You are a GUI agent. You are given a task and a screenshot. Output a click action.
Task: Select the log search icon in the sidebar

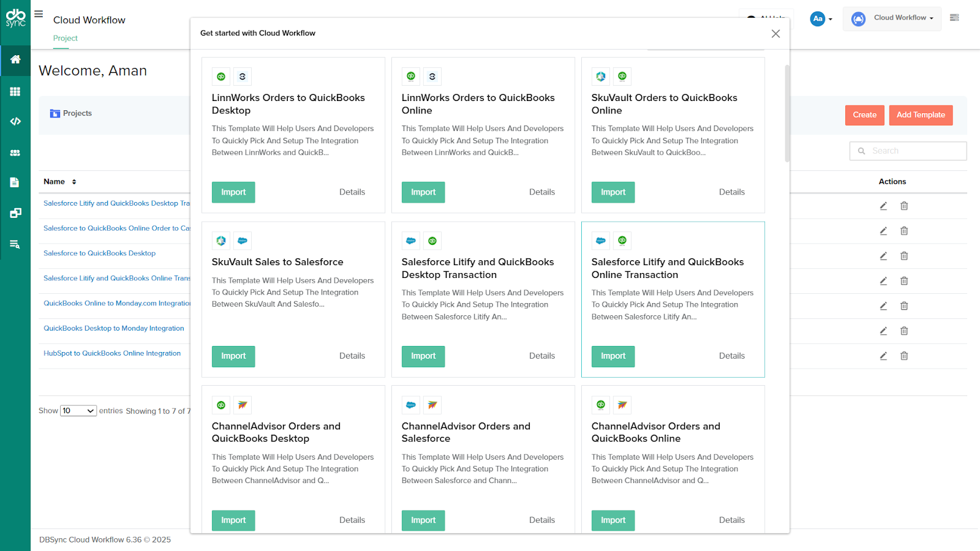(x=15, y=244)
